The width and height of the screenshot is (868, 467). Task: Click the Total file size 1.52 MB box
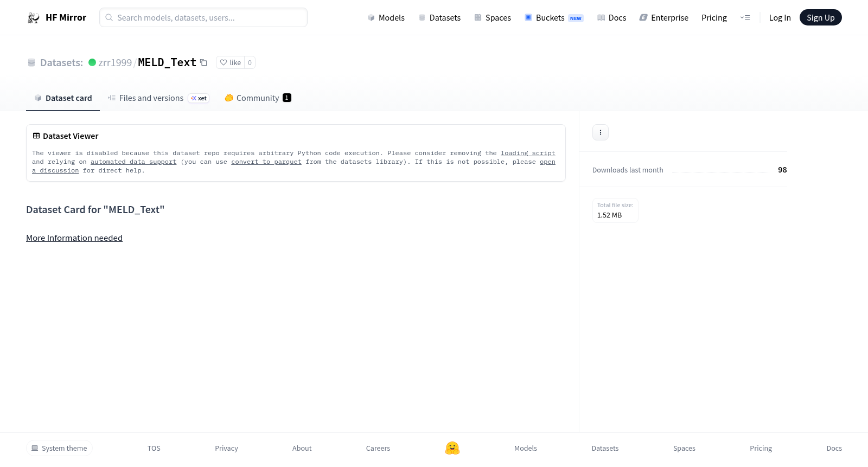(x=615, y=210)
